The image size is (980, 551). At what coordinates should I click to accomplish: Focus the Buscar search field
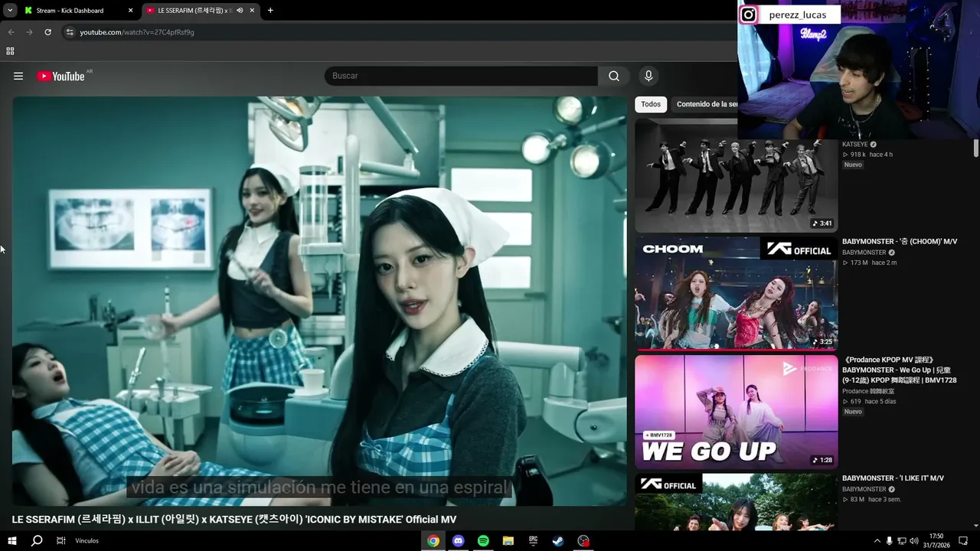(x=461, y=76)
